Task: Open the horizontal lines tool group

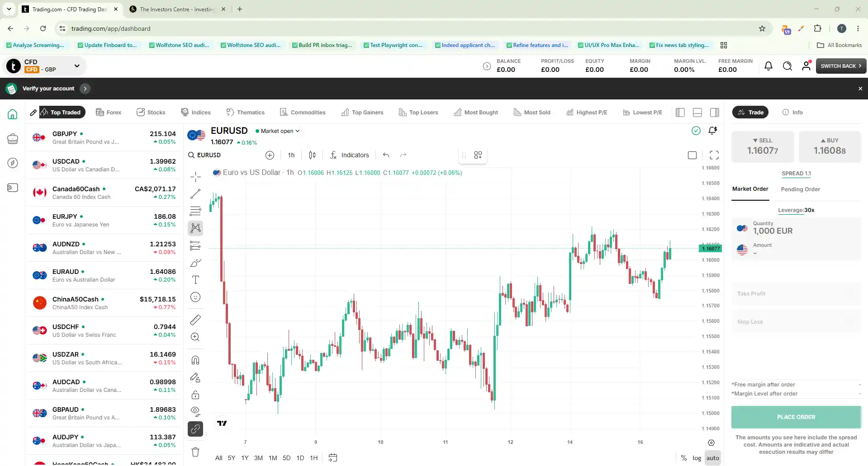Action: click(195, 211)
